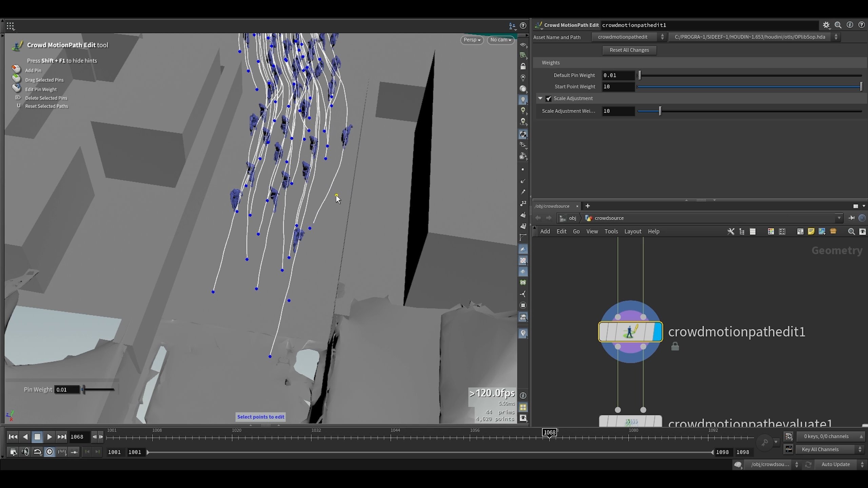Open the Persp viewport dropdown
868x488 pixels.
tap(472, 40)
